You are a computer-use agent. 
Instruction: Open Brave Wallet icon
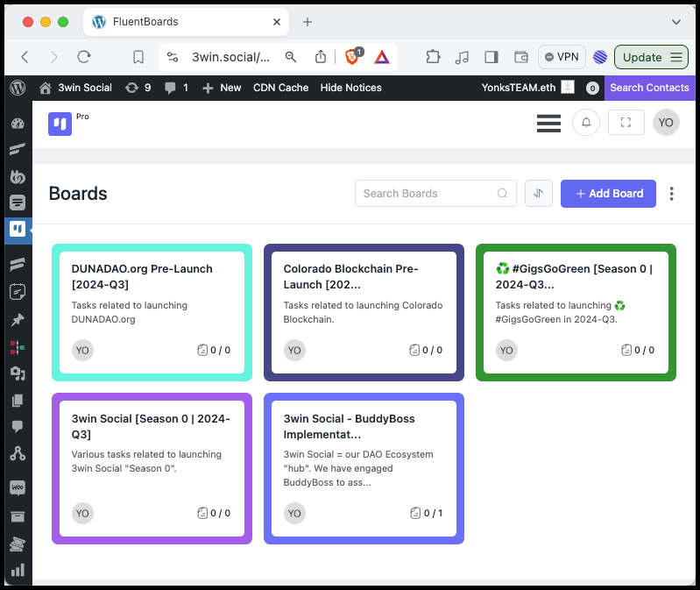point(521,57)
